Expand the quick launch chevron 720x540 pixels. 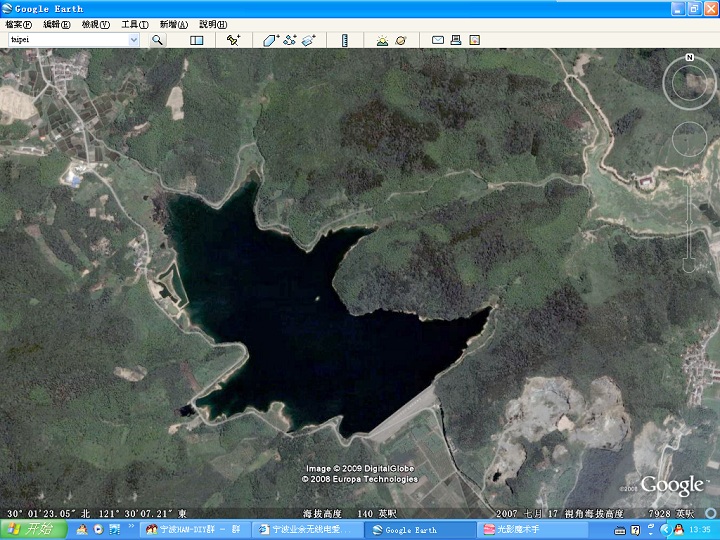131,526
